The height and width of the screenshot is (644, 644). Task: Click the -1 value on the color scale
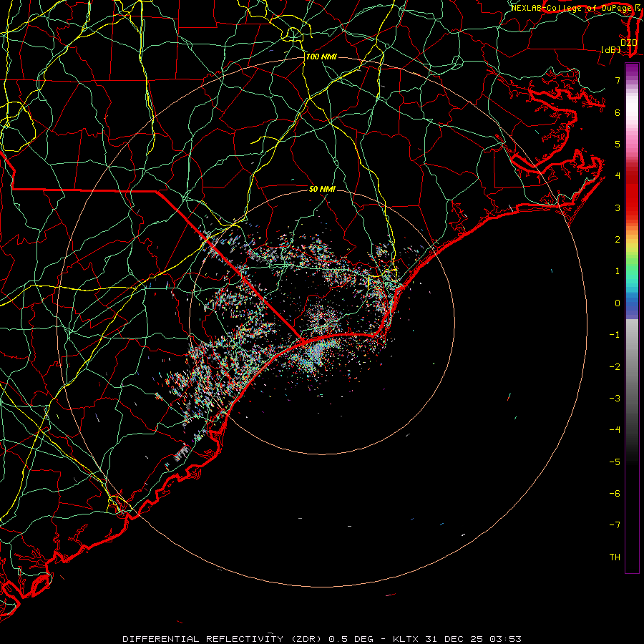[615, 334]
